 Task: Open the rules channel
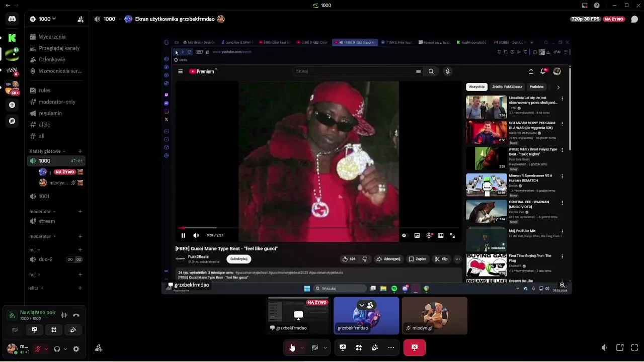point(56,90)
